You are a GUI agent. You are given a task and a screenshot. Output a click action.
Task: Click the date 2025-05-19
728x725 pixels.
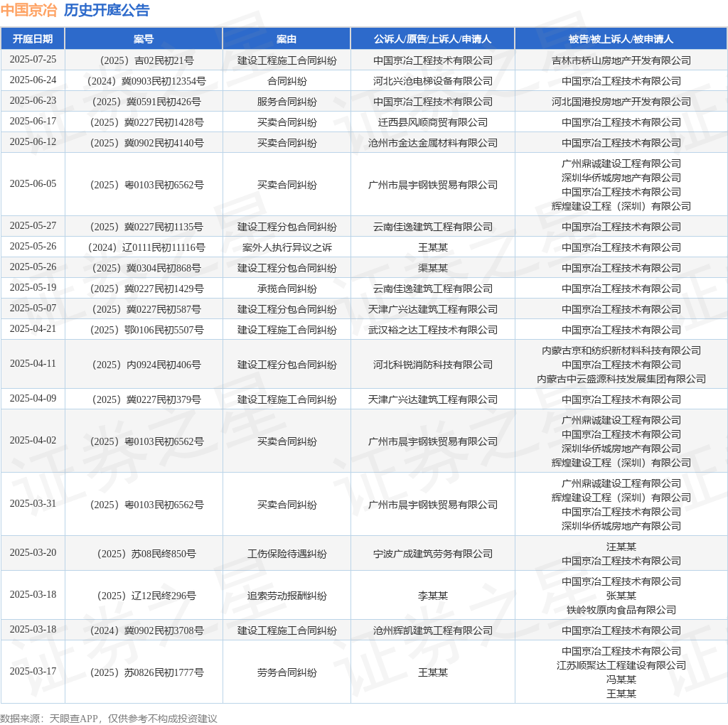click(x=33, y=287)
